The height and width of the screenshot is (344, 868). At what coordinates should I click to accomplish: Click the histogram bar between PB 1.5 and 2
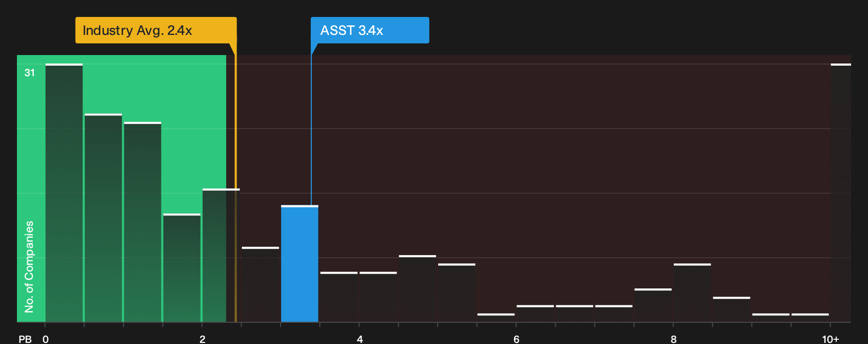click(x=182, y=268)
